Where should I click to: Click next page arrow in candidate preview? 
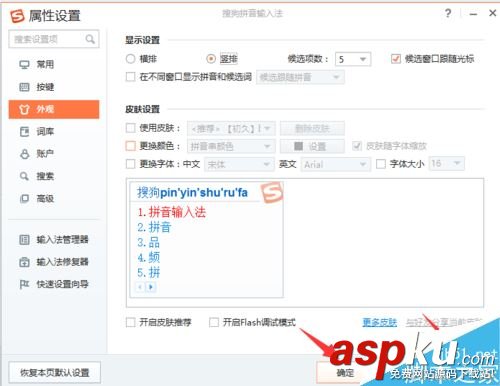click(x=151, y=287)
